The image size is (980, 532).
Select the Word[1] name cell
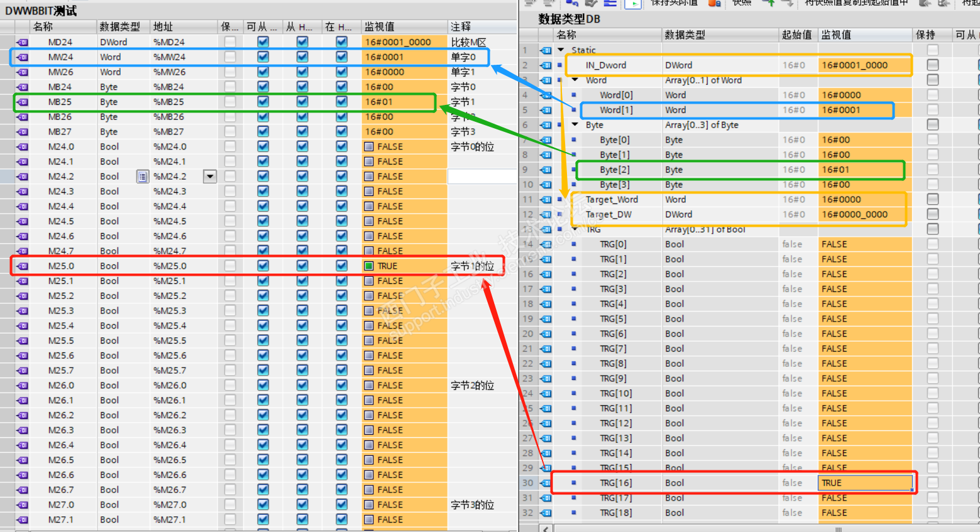pos(616,110)
